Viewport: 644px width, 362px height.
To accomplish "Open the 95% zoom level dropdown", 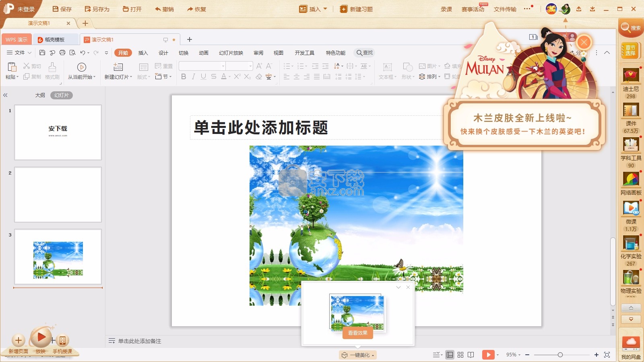I will coord(514,355).
